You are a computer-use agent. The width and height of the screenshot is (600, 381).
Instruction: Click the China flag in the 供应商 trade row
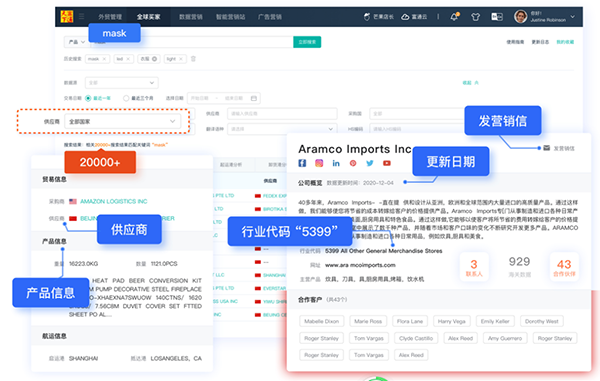73,218
